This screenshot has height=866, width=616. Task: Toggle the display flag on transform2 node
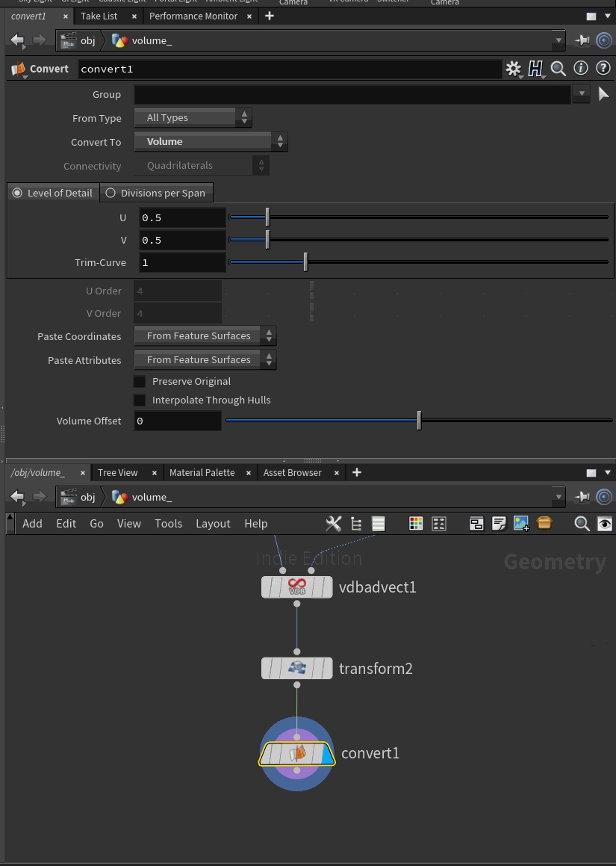pyautogui.click(x=327, y=668)
